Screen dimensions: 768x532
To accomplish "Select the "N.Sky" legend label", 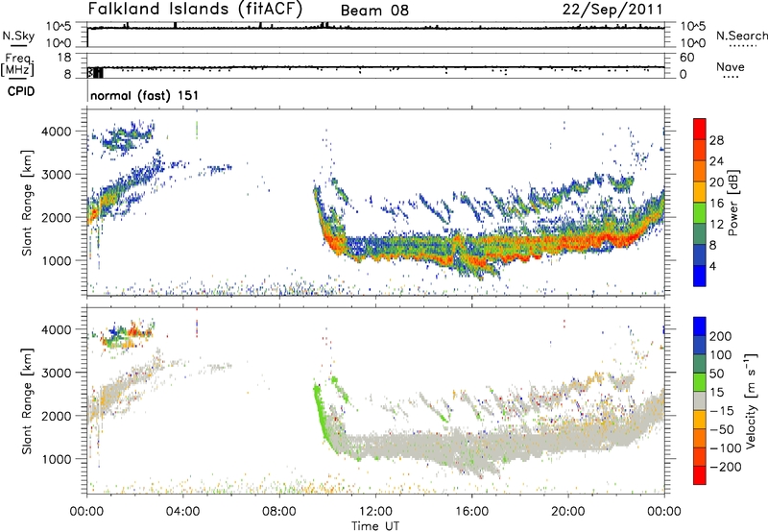I will [18, 36].
